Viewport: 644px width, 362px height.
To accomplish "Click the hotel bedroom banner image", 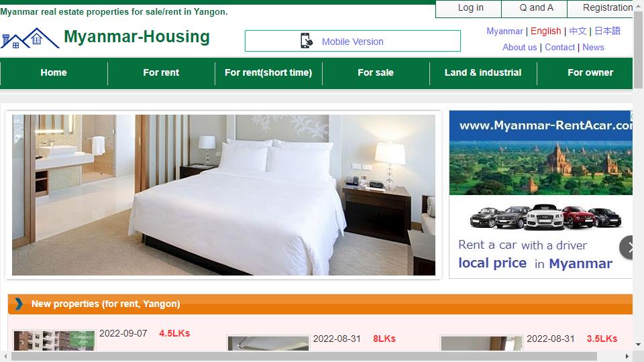I will [x=223, y=195].
